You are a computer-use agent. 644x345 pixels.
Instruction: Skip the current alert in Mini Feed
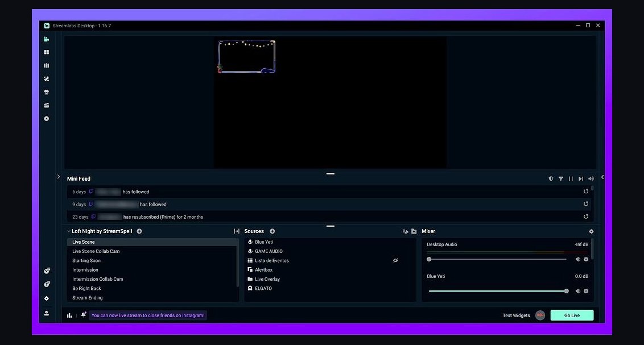tap(581, 179)
